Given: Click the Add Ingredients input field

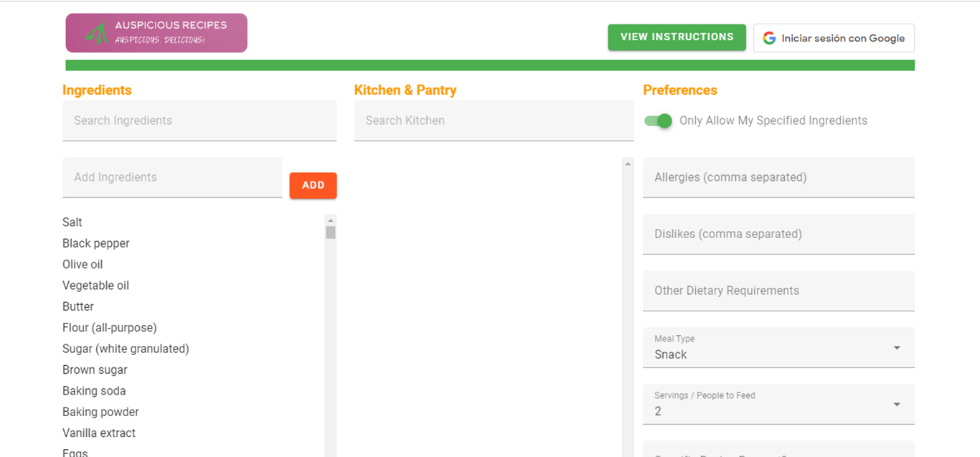Looking at the screenshot, I should click(172, 177).
